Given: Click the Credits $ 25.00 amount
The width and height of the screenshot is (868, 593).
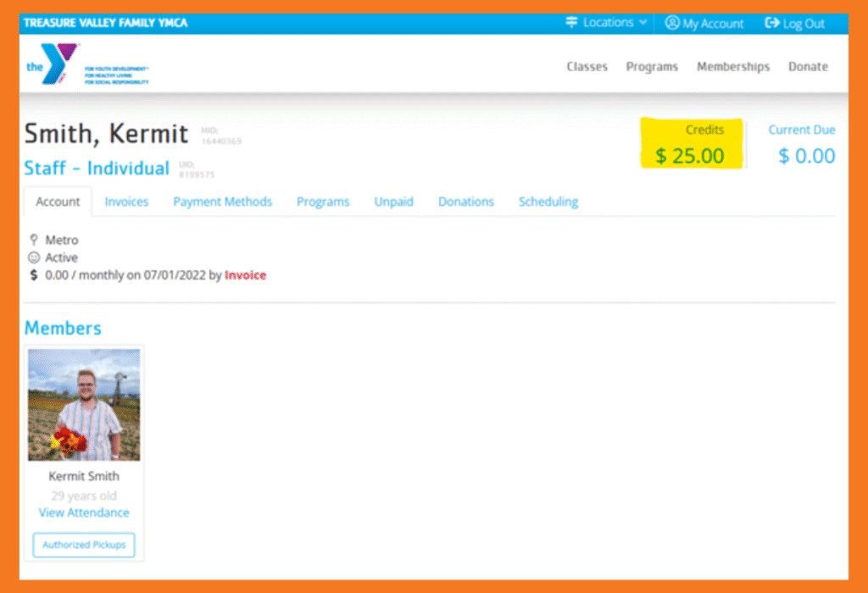Looking at the screenshot, I should (x=690, y=155).
